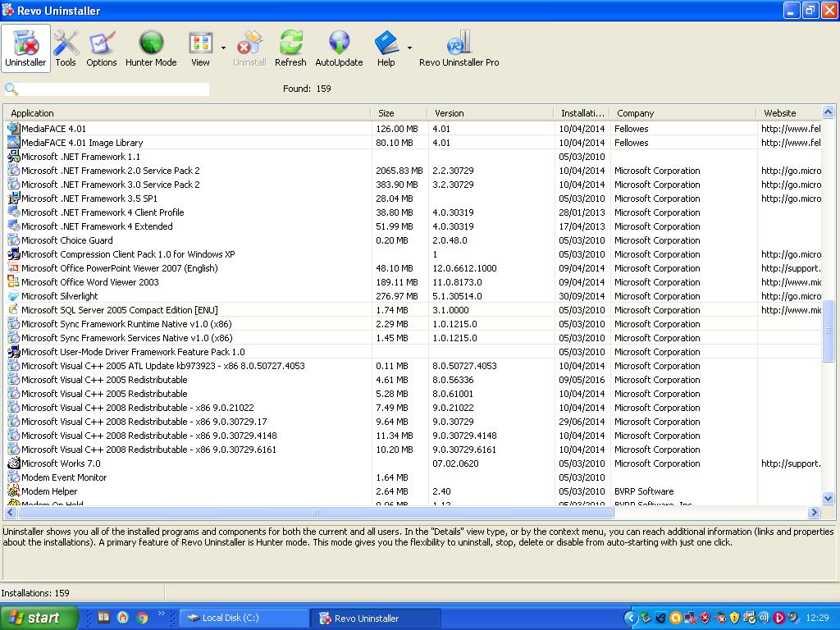
Task: Click into the search text field
Action: pyautogui.click(x=114, y=89)
